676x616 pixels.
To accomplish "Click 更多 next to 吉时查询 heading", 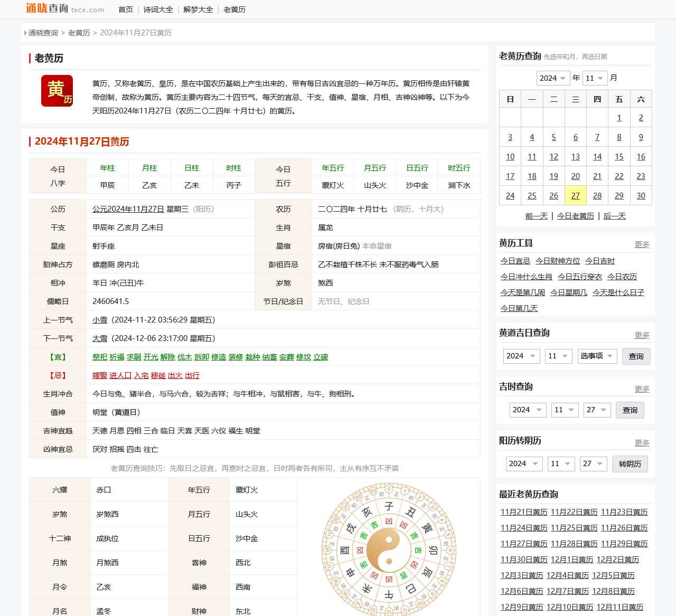I will point(642,389).
